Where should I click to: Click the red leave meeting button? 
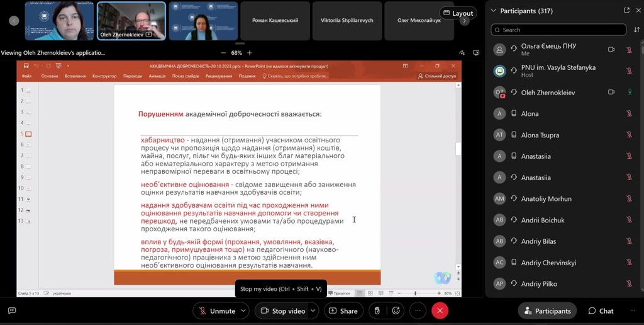[x=440, y=311]
